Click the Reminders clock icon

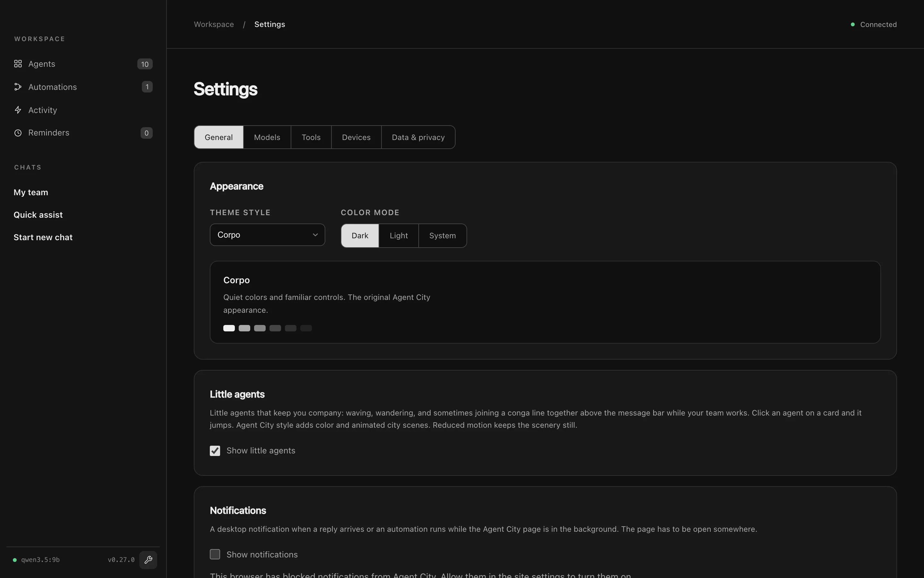(x=18, y=133)
